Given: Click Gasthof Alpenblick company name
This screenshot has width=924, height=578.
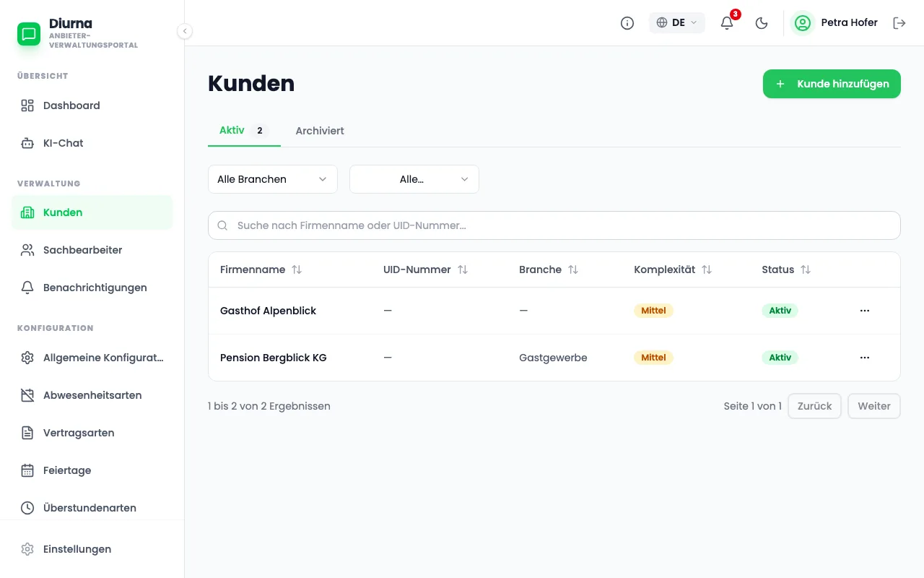Looking at the screenshot, I should [269, 311].
